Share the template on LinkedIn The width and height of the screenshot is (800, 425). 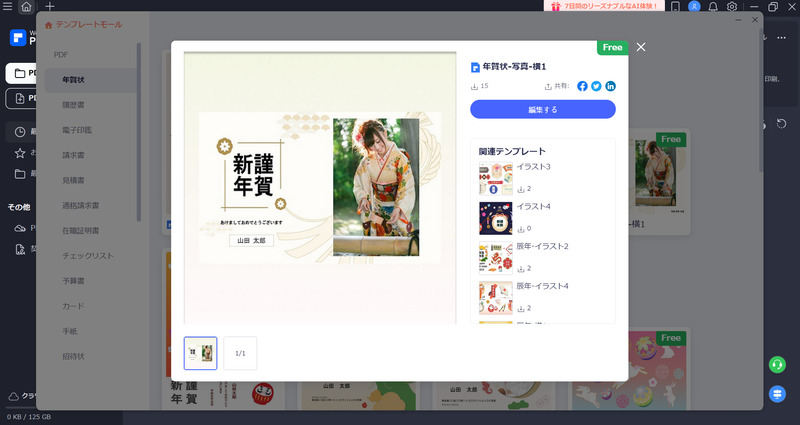[x=610, y=86]
